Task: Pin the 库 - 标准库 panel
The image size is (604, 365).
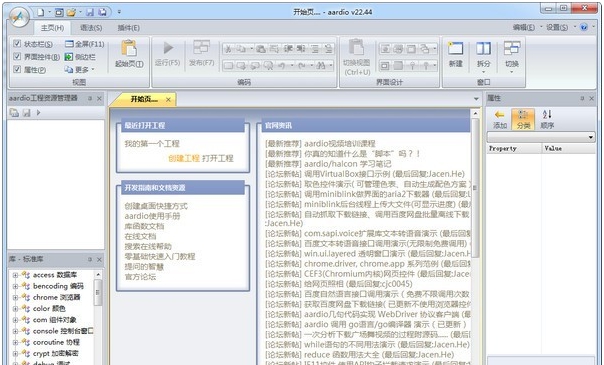Action: click(x=90, y=260)
